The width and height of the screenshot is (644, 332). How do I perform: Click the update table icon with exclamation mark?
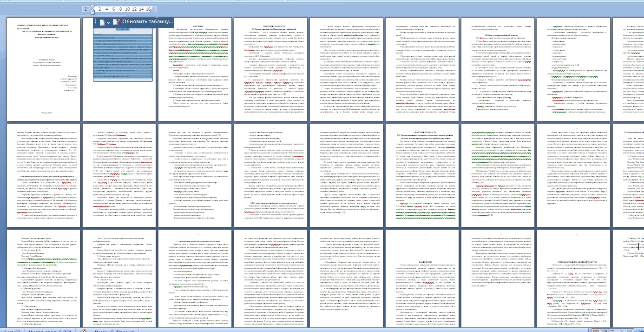(x=116, y=22)
